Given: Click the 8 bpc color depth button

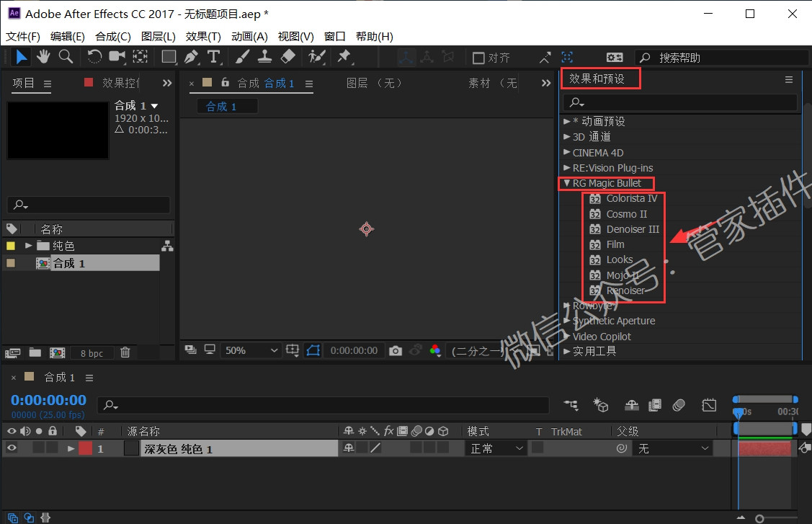Looking at the screenshot, I should (92, 353).
